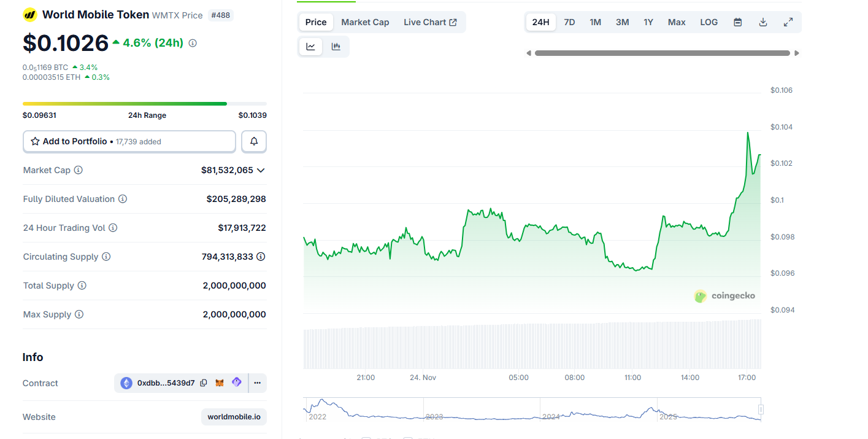Click the 24h Range progress bar
Image resolution: width=868 pixels, height=439 pixels.
[145, 103]
